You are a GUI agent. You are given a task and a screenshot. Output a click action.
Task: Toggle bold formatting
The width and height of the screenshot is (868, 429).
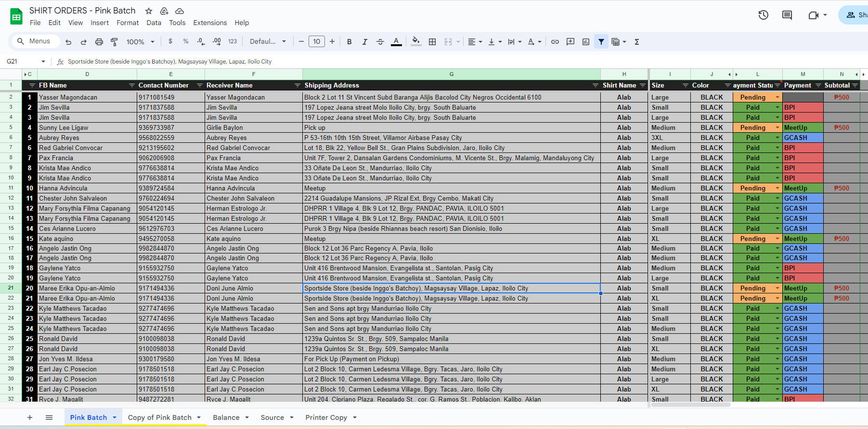350,42
